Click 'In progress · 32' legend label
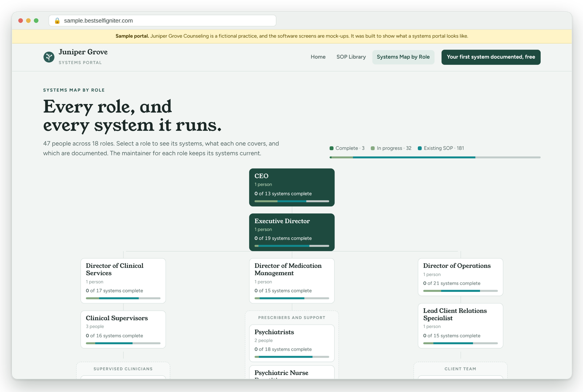Viewport: 583px width, 392px height. pos(394,148)
